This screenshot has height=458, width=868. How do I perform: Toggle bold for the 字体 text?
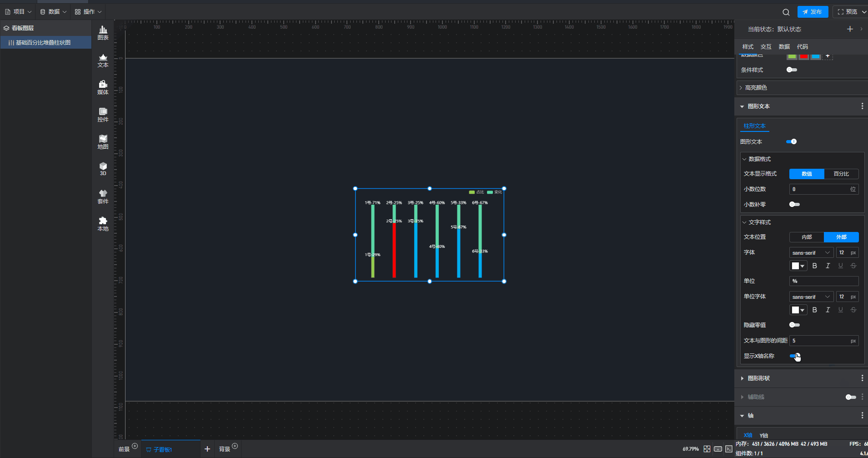(814, 266)
